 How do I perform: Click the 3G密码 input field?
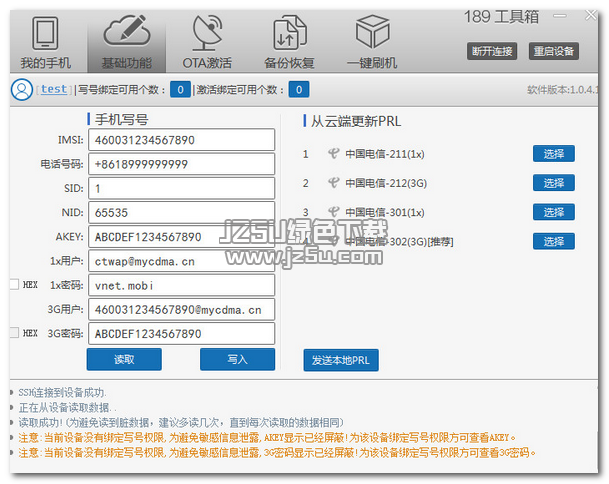tap(181, 334)
